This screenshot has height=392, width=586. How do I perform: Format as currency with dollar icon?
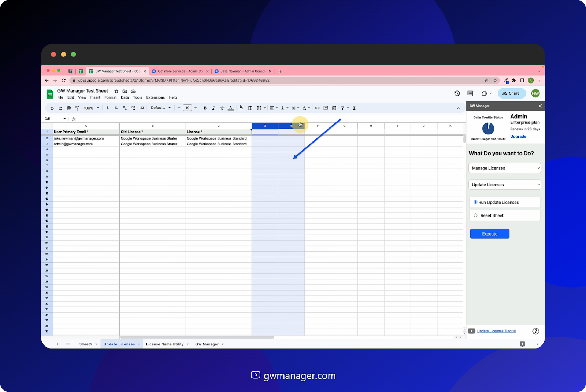tap(108, 108)
